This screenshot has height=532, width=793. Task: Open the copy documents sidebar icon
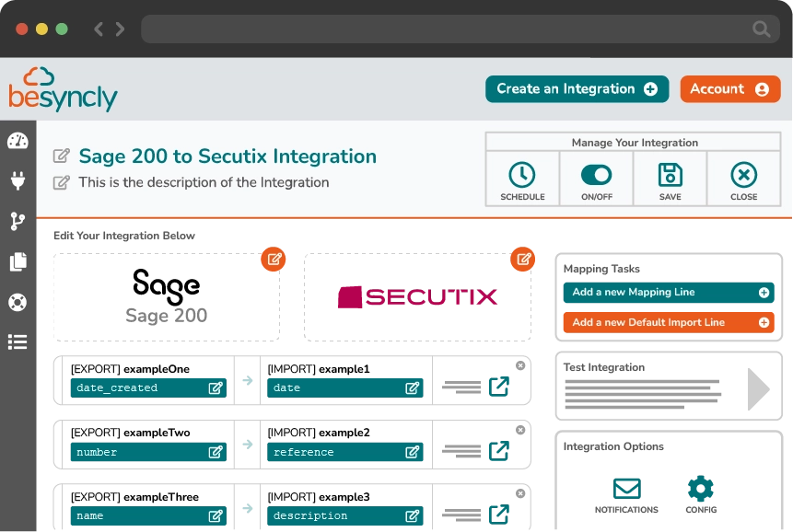(17, 261)
